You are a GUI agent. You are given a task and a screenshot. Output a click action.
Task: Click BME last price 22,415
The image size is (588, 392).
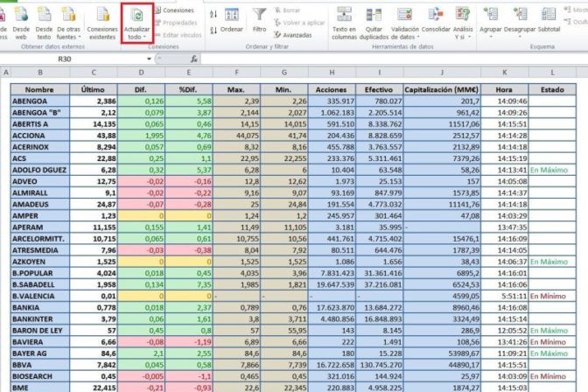tap(94, 388)
